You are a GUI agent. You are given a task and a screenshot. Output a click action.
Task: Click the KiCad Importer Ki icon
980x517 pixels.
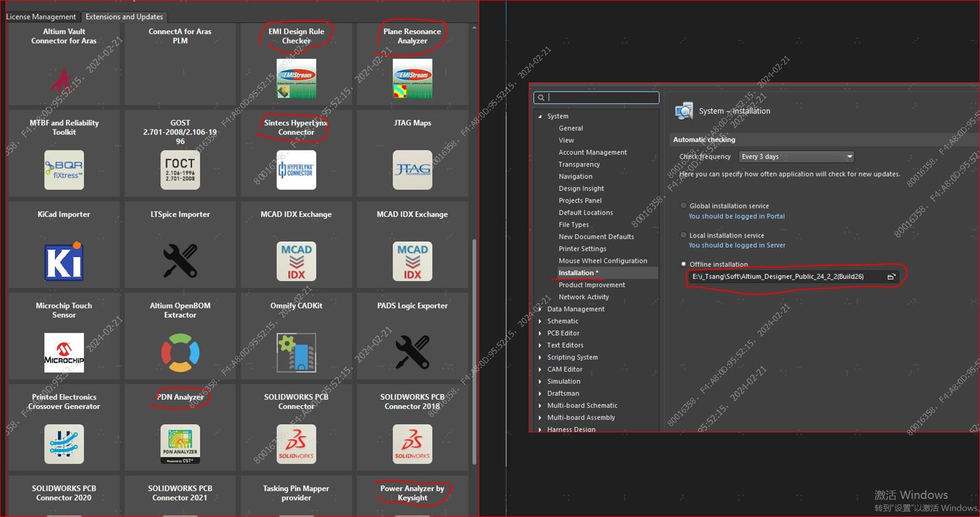coord(64,261)
